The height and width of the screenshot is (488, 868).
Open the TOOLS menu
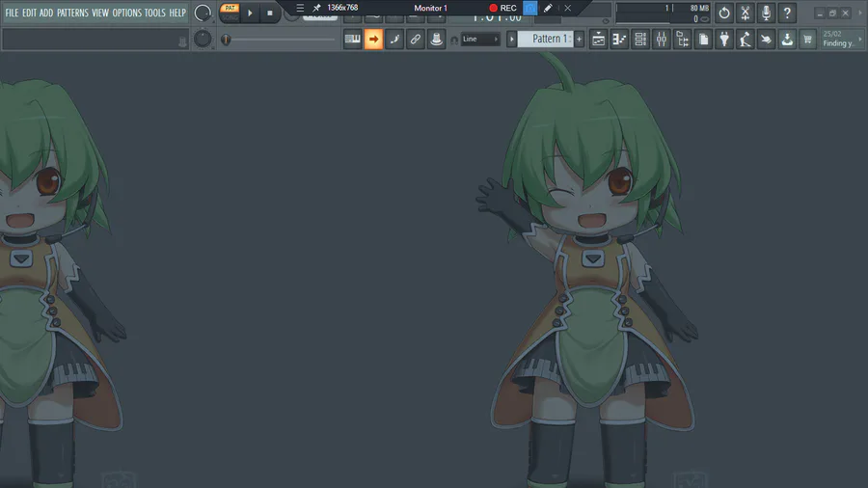click(155, 13)
